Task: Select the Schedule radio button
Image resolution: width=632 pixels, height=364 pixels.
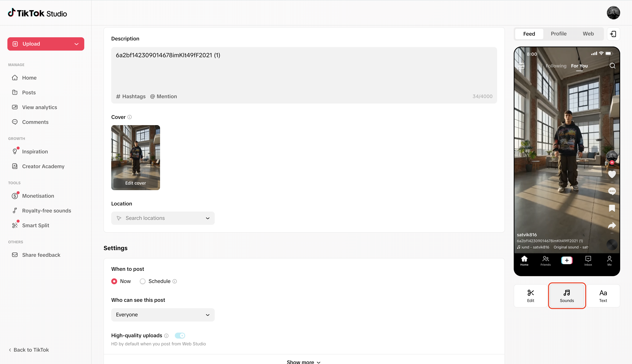Action: tap(143, 281)
